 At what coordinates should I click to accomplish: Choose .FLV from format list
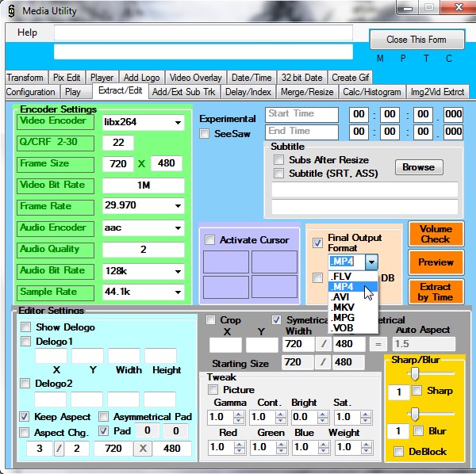pos(353,277)
